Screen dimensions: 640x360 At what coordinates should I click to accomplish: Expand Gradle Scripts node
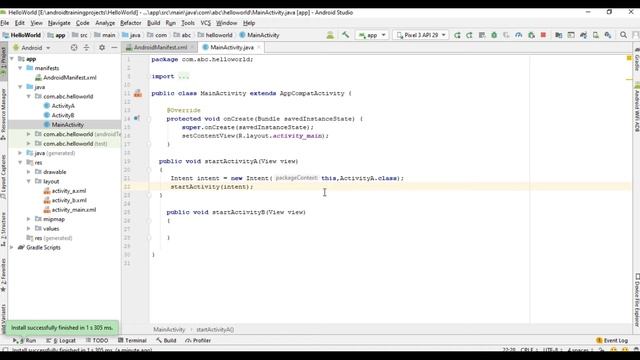pos(12,247)
